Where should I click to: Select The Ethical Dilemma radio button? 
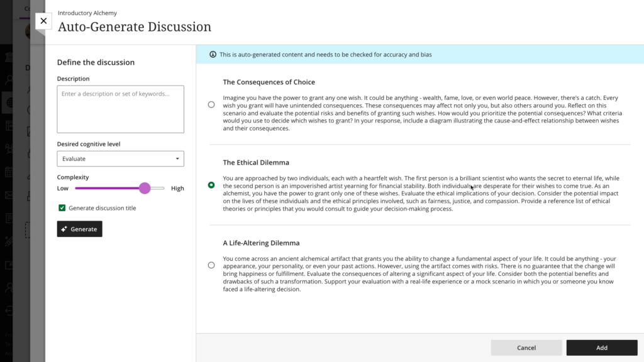tap(211, 185)
